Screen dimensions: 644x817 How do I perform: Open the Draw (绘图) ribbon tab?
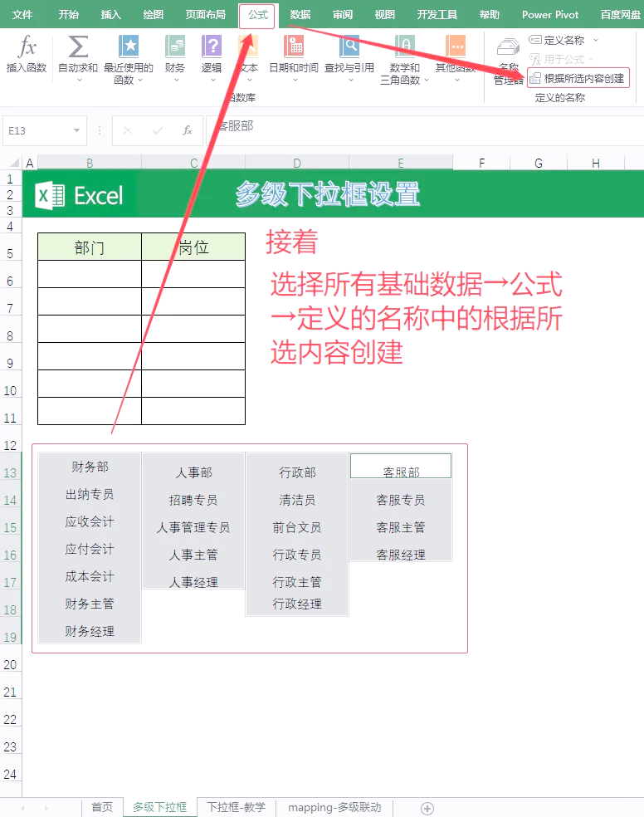[153, 15]
